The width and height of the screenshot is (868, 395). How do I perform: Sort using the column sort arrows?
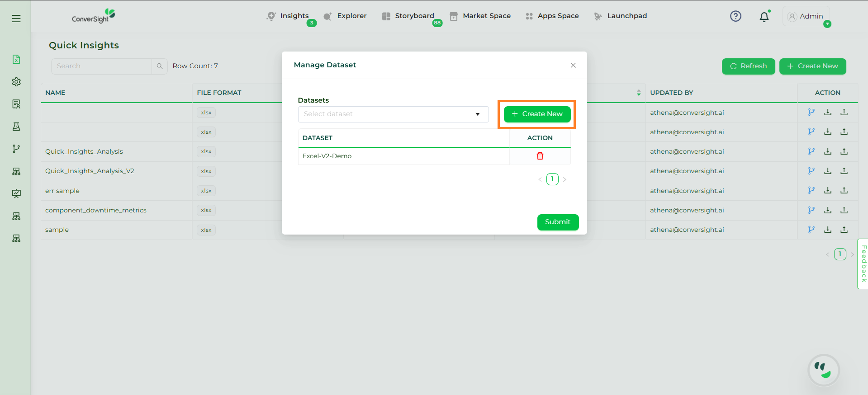638,93
